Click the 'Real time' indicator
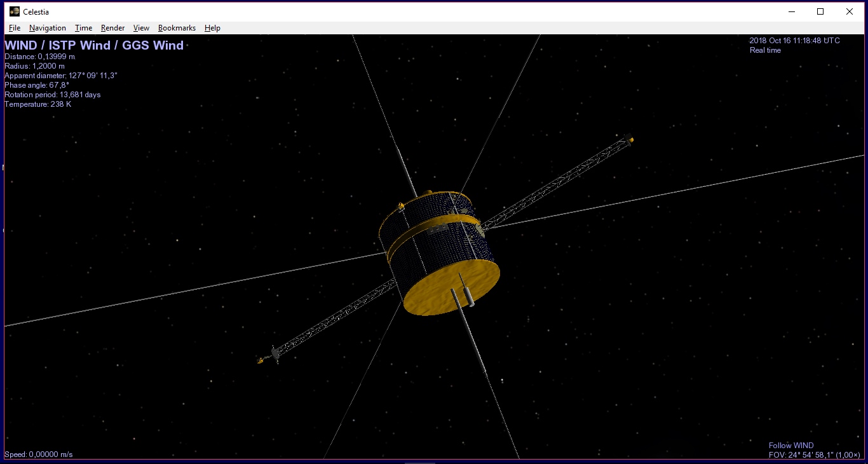The image size is (868, 464). pos(765,50)
